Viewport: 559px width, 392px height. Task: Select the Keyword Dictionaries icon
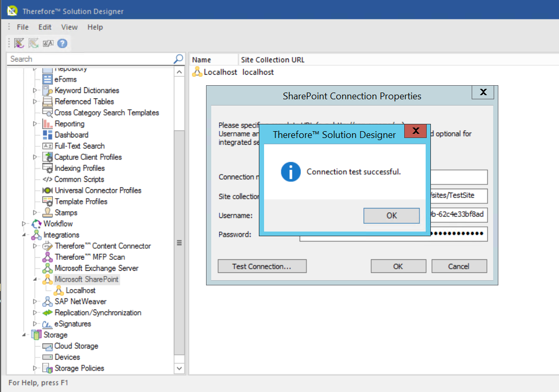[x=48, y=90]
